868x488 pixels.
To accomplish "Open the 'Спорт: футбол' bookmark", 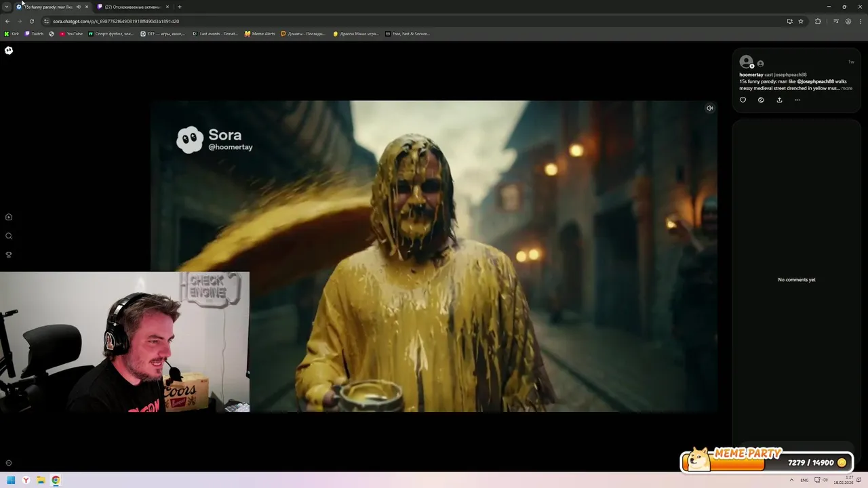I will point(111,33).
